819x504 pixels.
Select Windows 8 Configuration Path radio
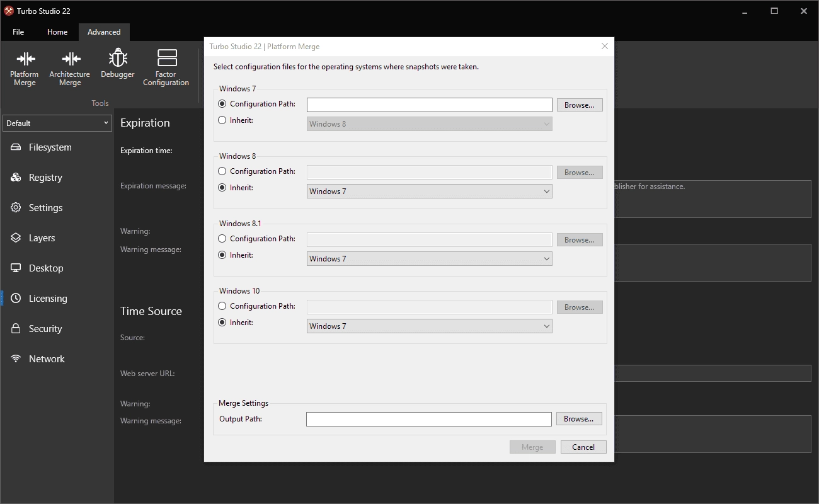tap(222, 171)
